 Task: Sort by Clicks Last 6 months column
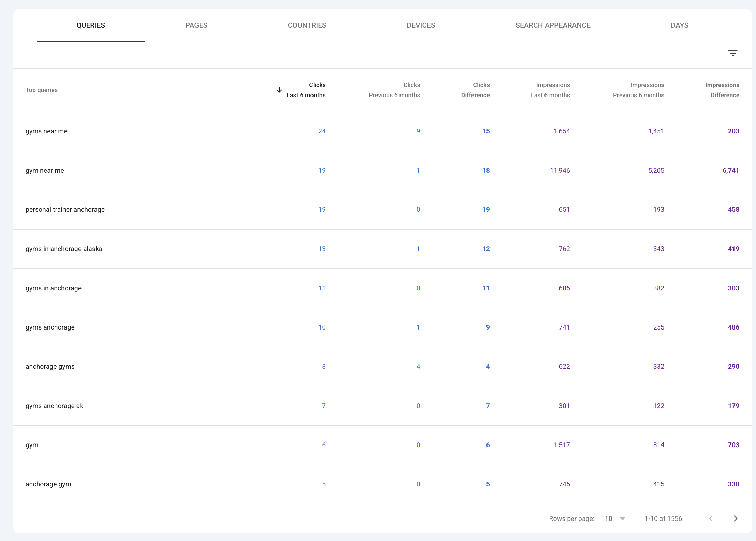point(306,90)
